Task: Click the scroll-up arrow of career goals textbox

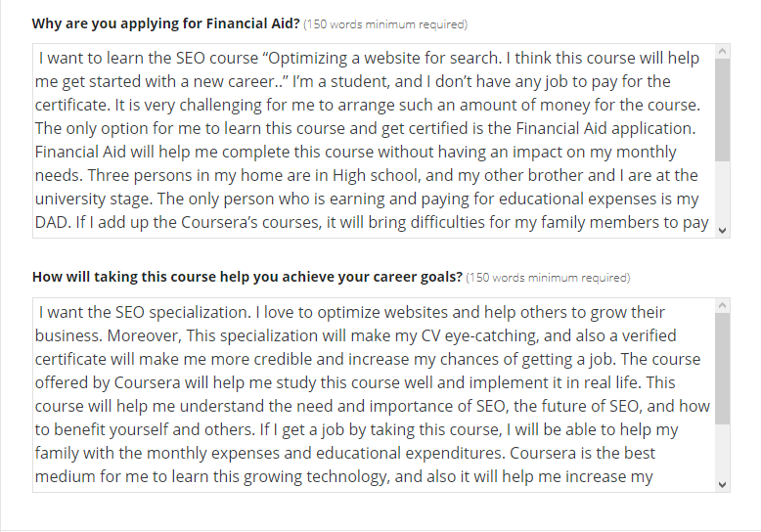Action: point(722,305)
